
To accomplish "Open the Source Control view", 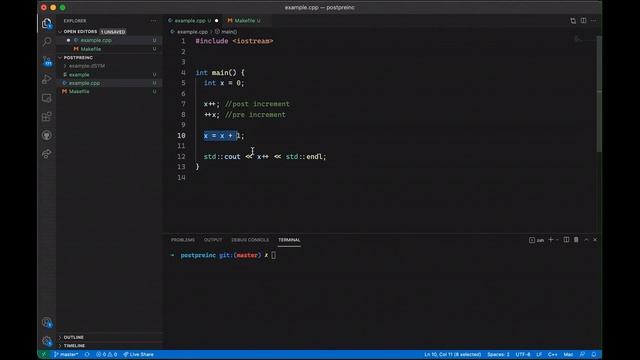I will 47,61.
